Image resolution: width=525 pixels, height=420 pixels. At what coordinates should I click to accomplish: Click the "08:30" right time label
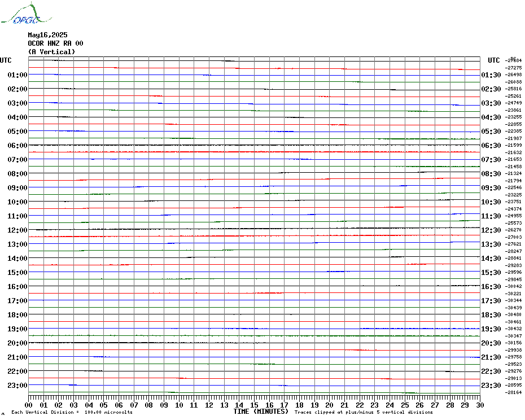491,173
